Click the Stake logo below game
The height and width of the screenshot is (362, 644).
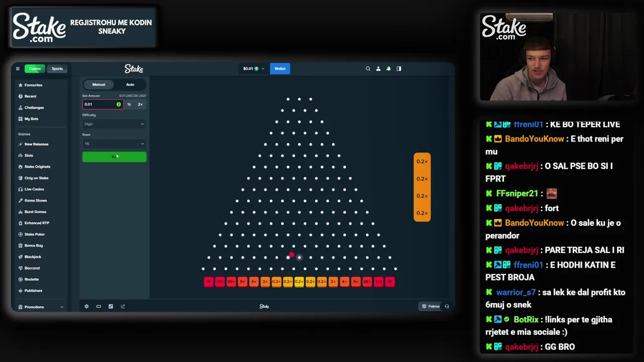[264, 306]
